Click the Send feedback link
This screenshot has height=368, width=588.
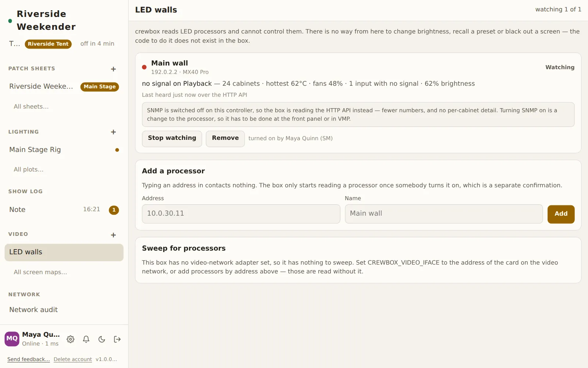point(29,359)
